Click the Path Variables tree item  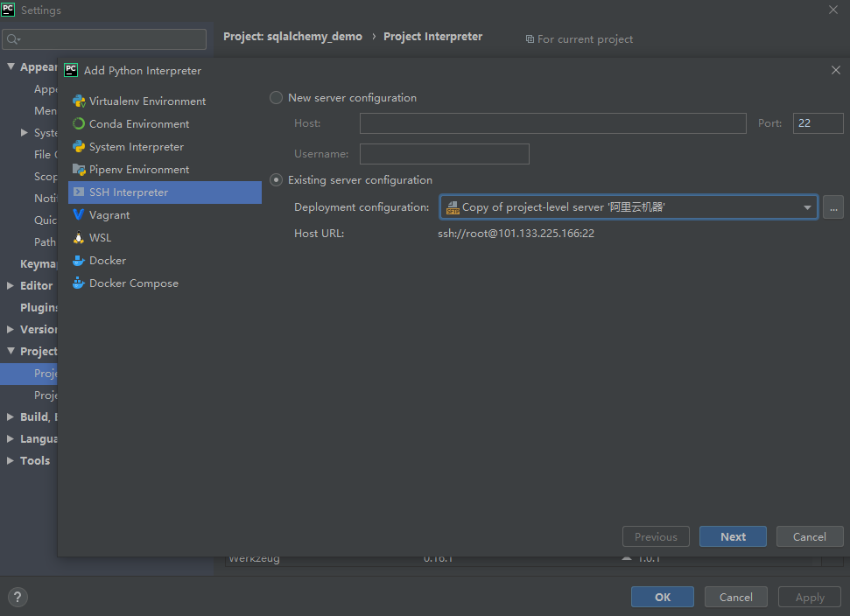coord(46,241)
